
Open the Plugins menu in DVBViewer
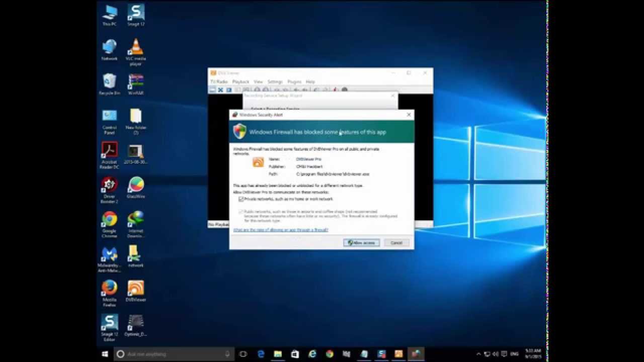coord(294,81)
